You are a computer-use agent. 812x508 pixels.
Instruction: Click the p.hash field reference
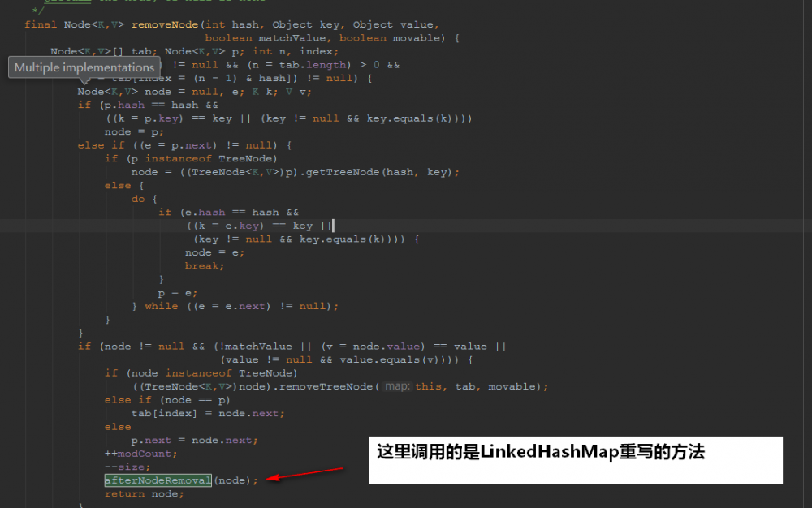124,105
